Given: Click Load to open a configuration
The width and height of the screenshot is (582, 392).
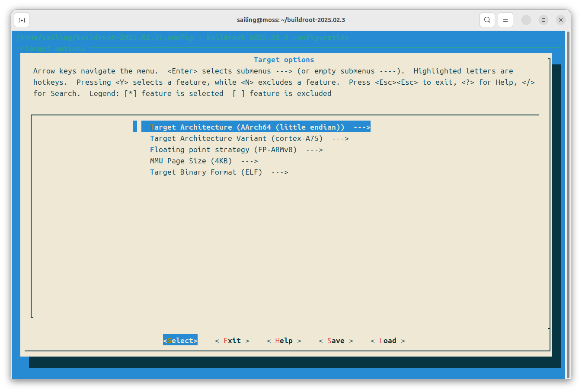Looking at the screenshot, I should 387,341.
